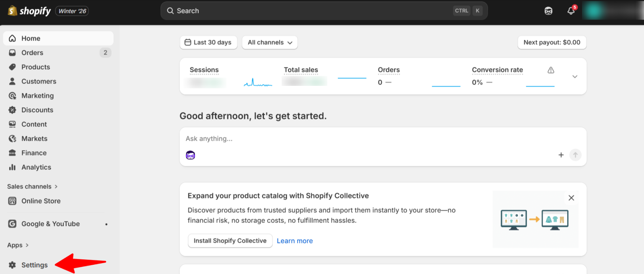The image size is (644, 274).
Task: Click the dot beside Google & YouTube
Action: 106,224
